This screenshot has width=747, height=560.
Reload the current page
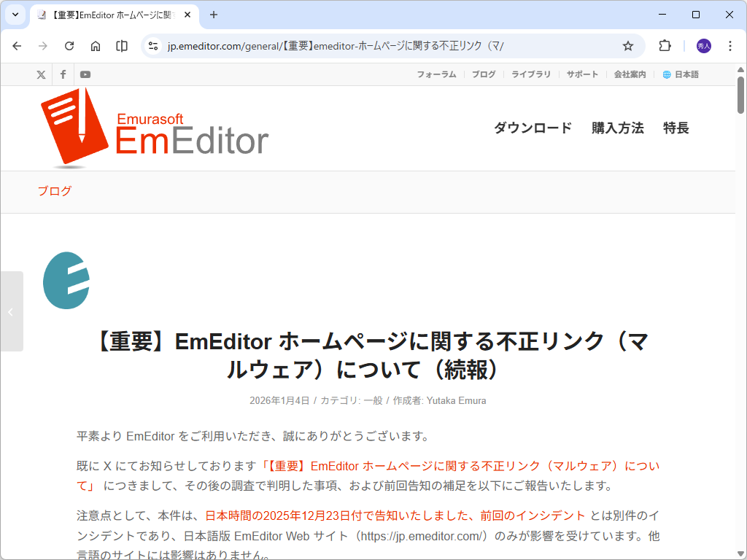click(69, 46)
